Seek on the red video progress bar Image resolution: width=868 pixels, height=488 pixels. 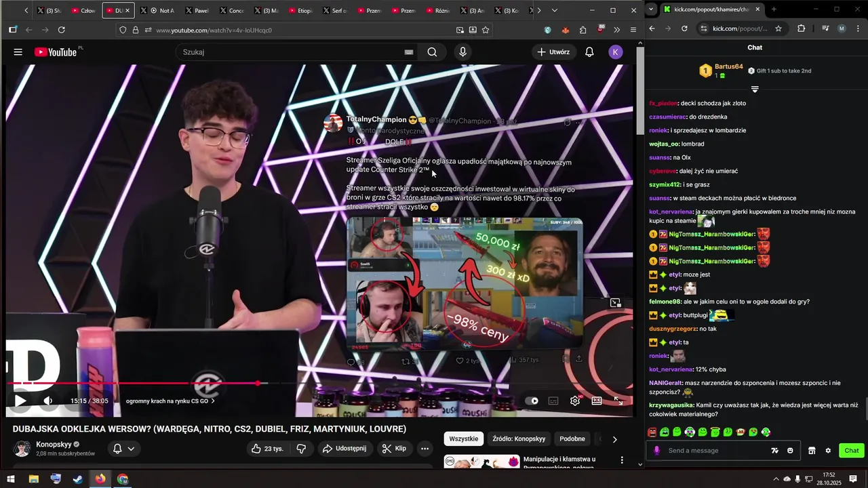pos(319,384)
